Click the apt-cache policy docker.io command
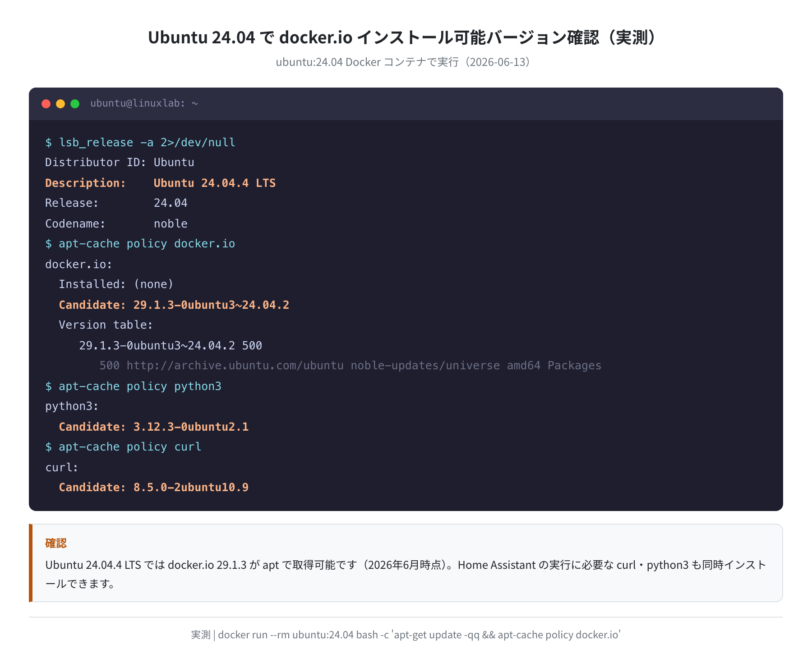This screenshot has width=812, height=660. (x=140, y=244)
